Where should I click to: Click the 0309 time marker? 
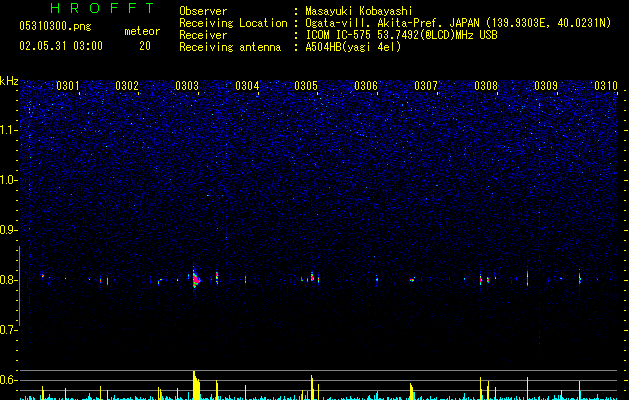point(546,86)
